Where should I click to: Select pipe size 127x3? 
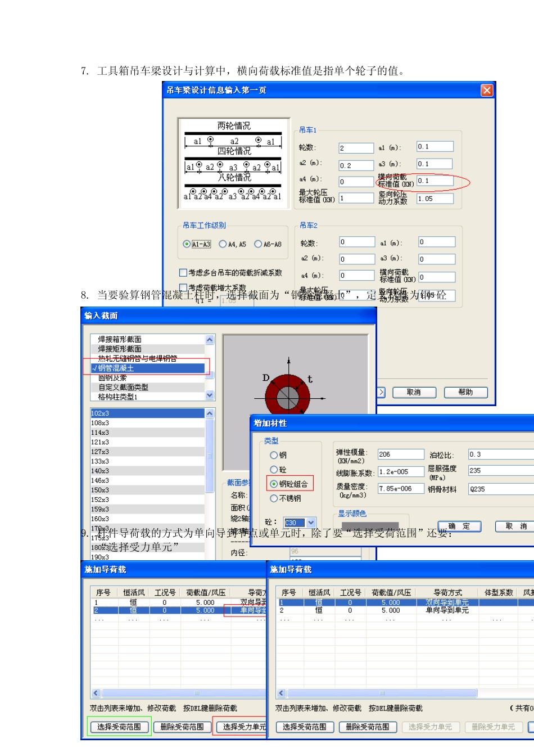147,452
